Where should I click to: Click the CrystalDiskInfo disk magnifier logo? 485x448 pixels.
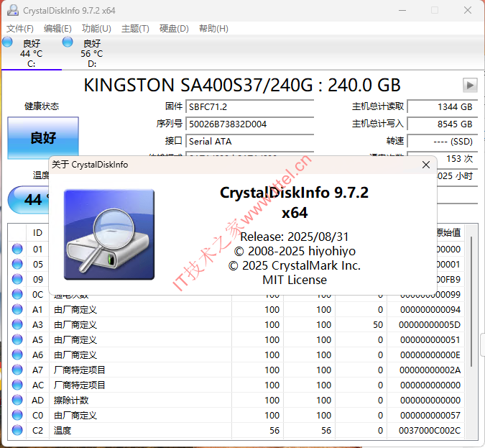point(109,234)
